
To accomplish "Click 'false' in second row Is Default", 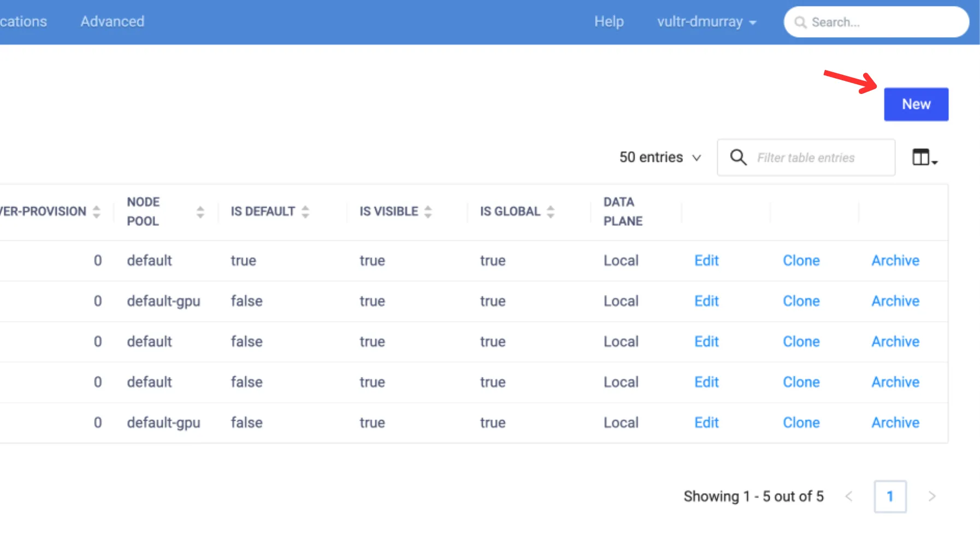I will click(246, 301).
